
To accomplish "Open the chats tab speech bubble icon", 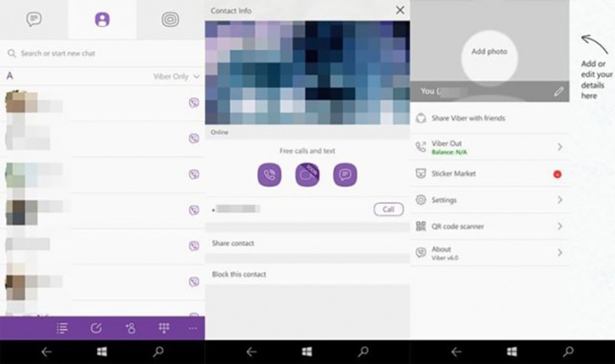I will click(x=34, y=19).
